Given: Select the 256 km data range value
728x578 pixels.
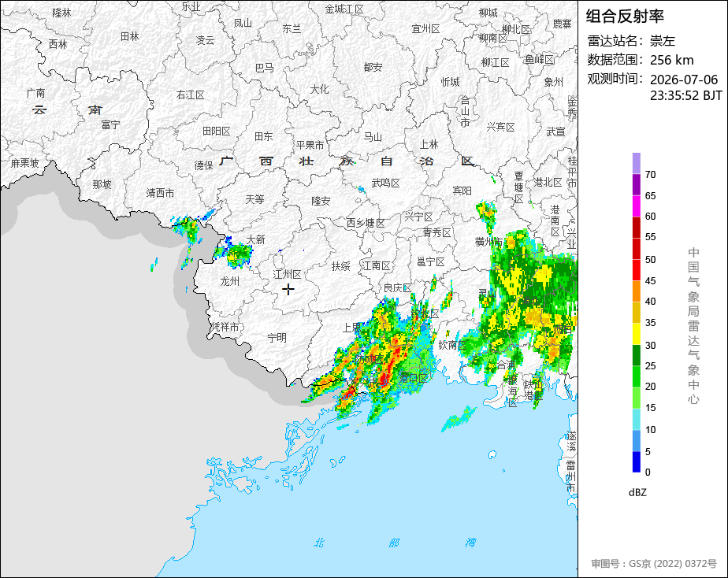Looking at the screenshot, I should pyautogui.click(x=672, y=60).
